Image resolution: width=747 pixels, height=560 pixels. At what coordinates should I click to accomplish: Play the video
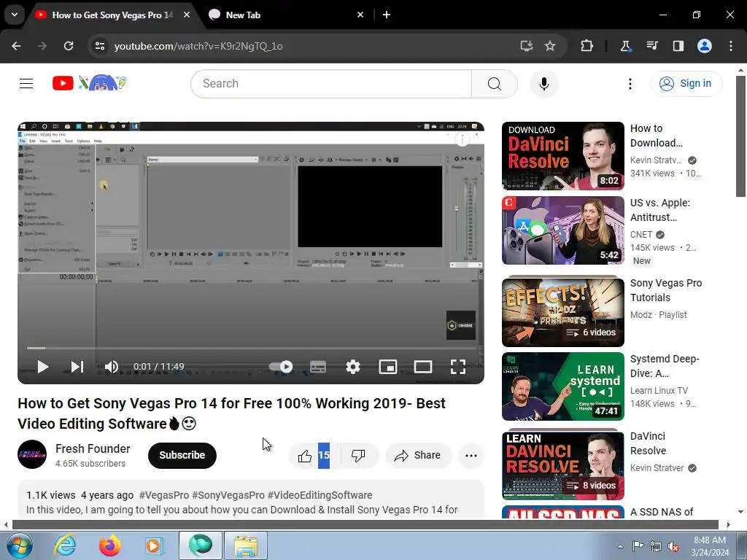tap(43, 367)
